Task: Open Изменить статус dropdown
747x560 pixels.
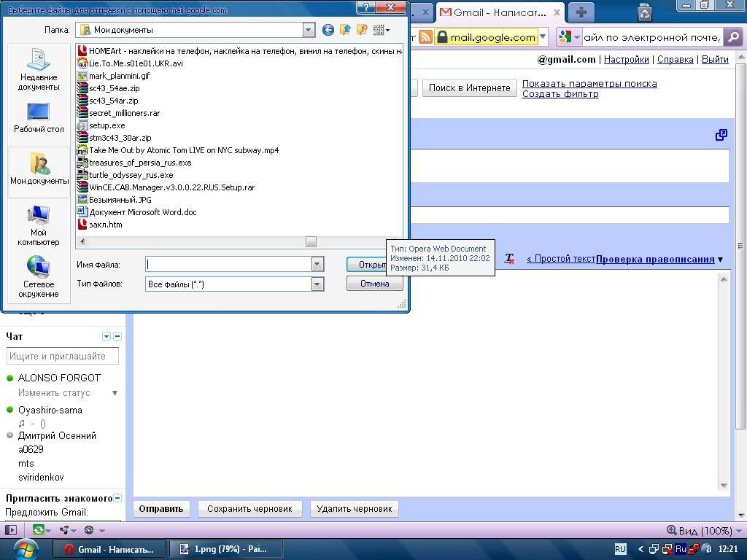Action: [x=115, y=393]
